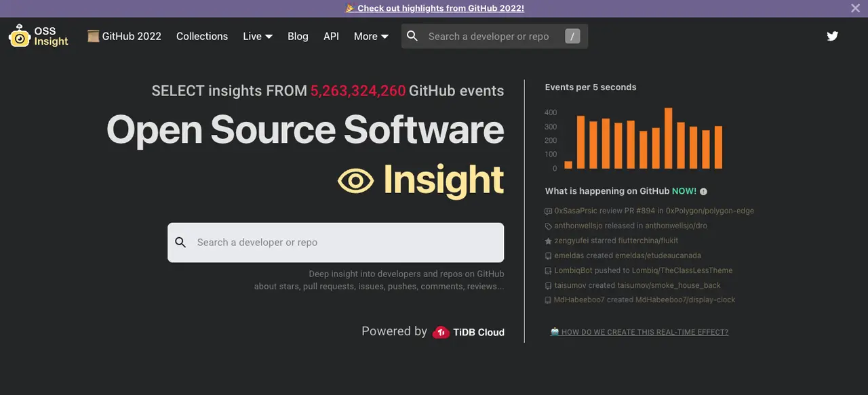
Task: Click the TiDB Cloud logo
Action: [469, 332]
